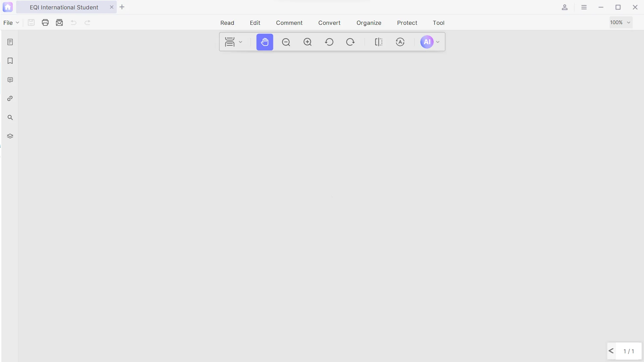This screenshot has width=644, height=362.
Task: Click the print document button
Action: tap(45, 22)
